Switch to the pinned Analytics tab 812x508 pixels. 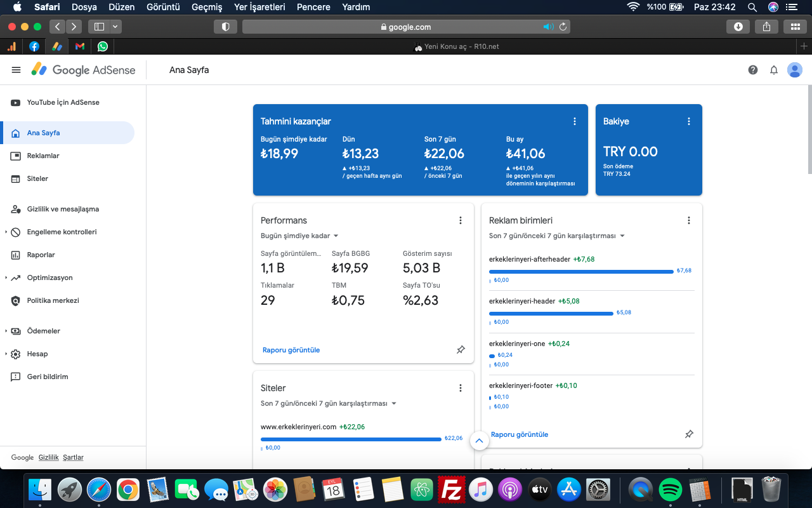coord(11,46)
